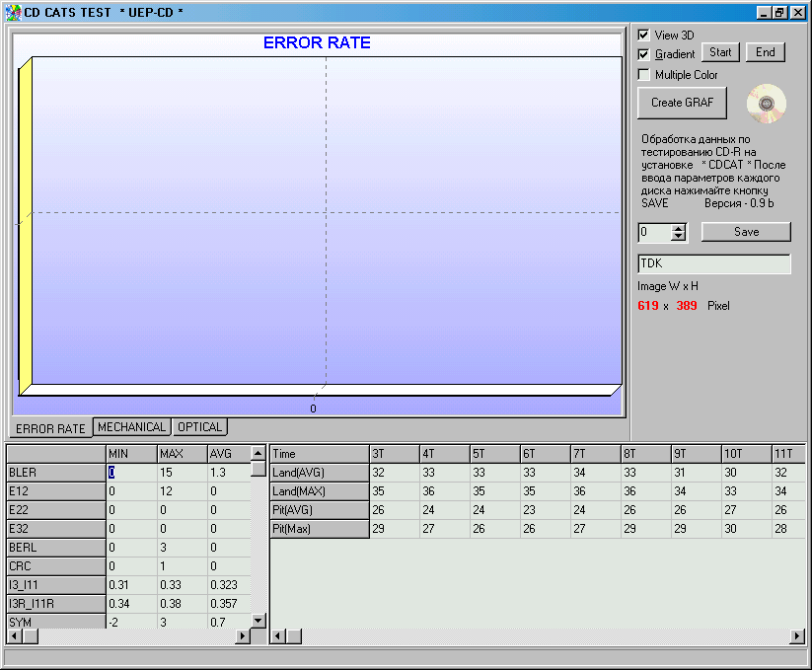Click the Create GRAF button
This screenshot has width=812, height=670.
click(682, 103)
